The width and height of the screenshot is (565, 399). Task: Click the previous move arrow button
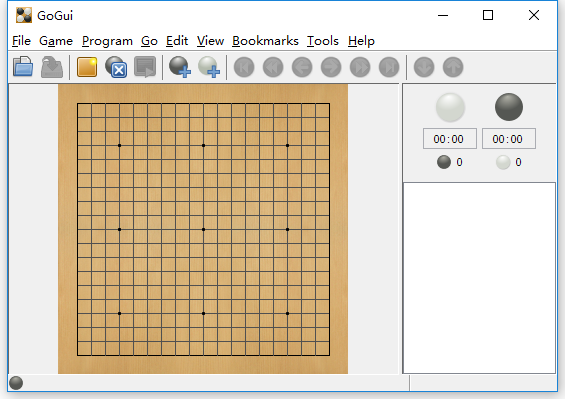302,67
